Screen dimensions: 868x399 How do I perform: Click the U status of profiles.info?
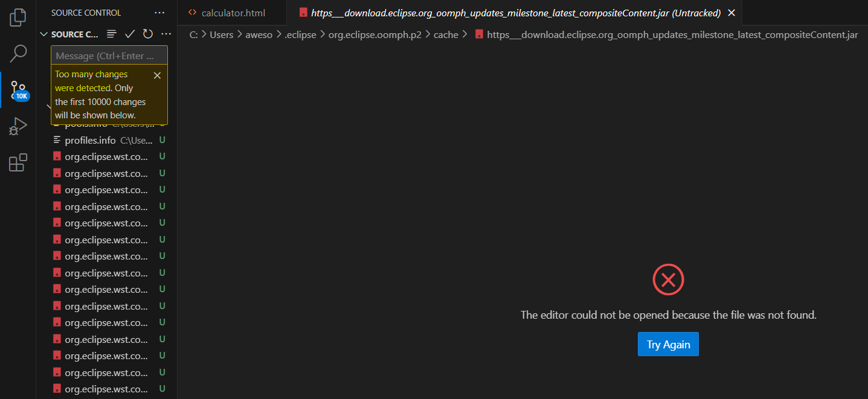162,140
